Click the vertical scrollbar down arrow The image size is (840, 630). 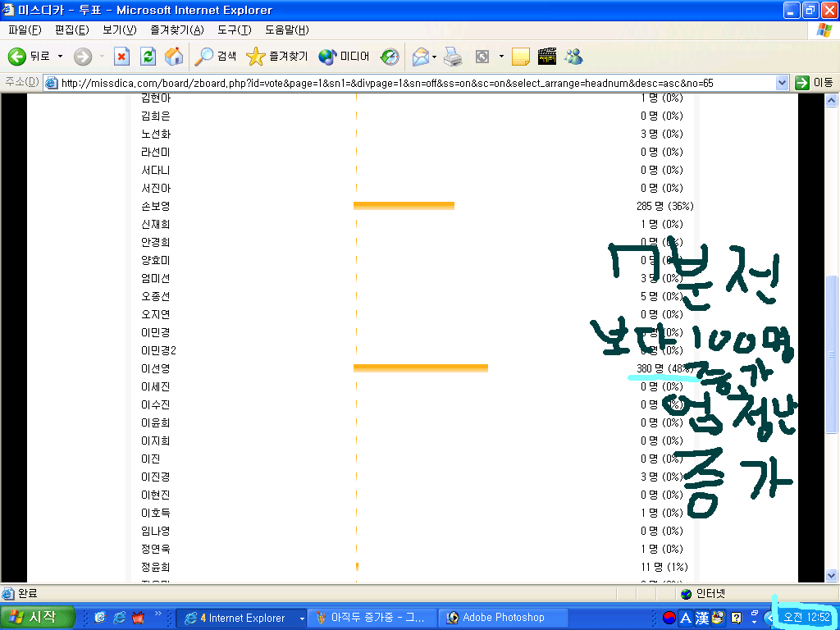pos(832,576)
